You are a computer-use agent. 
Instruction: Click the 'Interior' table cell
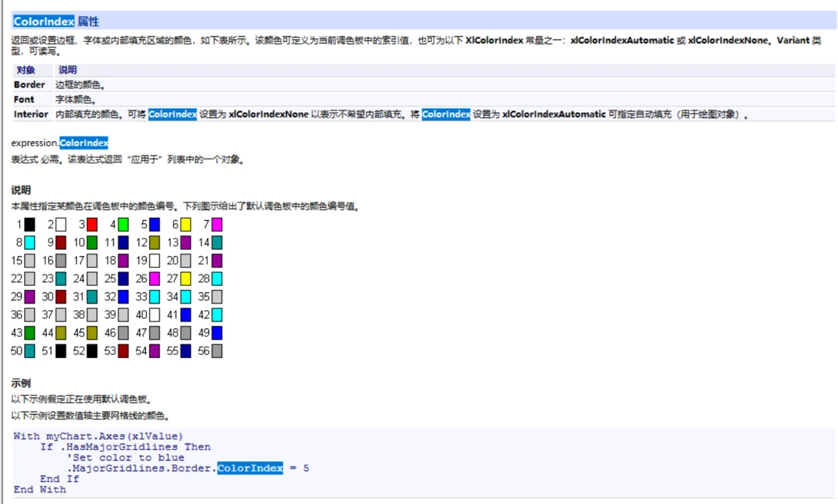(x=31, y=114)
